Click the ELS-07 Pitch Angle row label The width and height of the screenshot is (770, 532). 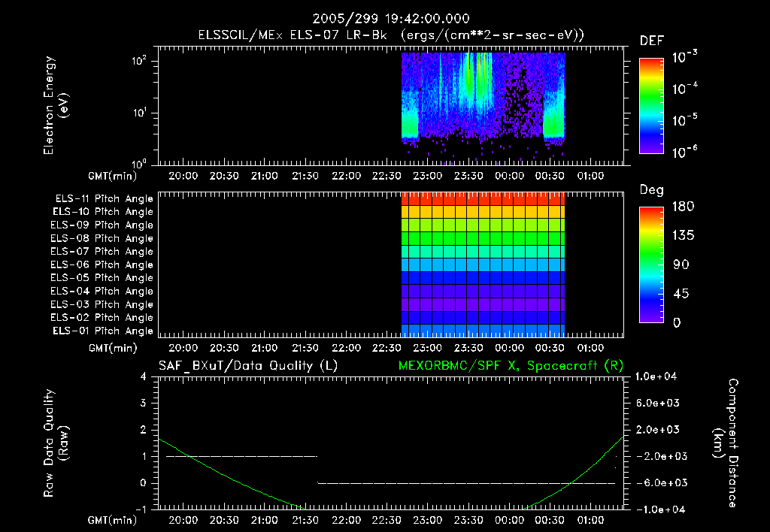click(102, 251)
